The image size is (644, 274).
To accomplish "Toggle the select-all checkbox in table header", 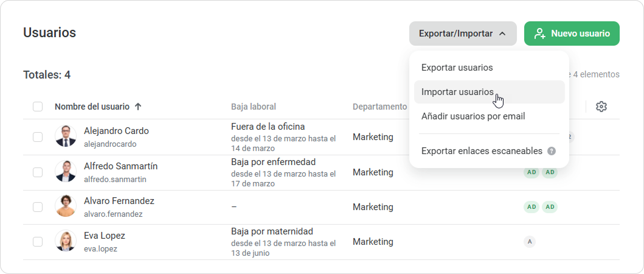I will pyautogui.click(x=38, y=107).
